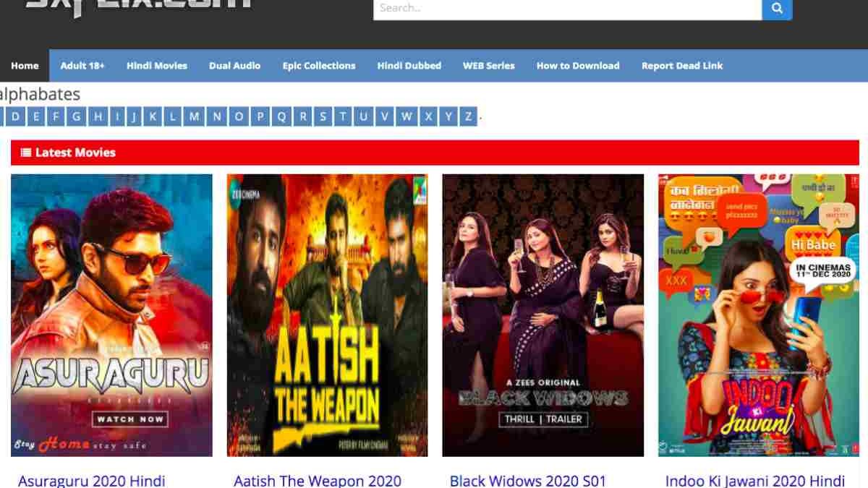Viewport: 868px width, 488px height.
Task: Filter movies by letter E
Action: [x=35, y=116]
